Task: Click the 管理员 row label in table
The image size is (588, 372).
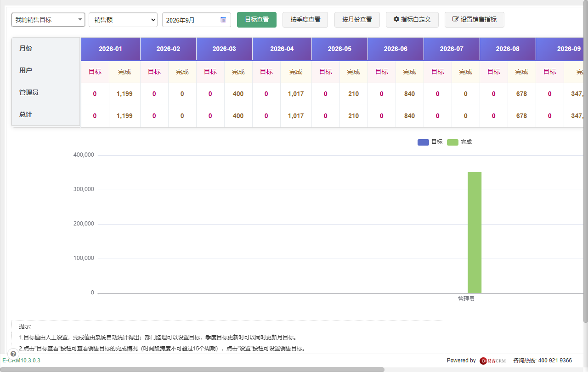Action: pyautogui.click(x=29, y=92)
